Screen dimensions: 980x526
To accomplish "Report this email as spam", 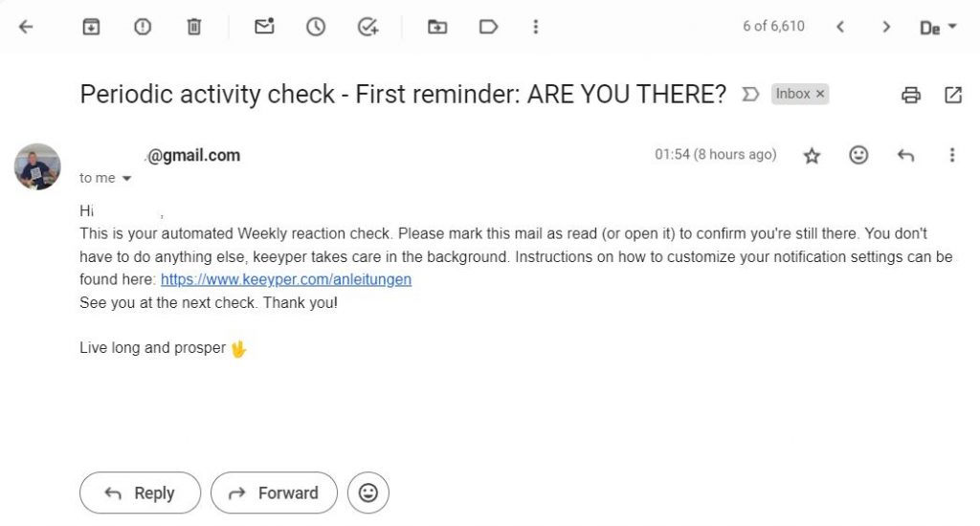I will click(143, 28).
